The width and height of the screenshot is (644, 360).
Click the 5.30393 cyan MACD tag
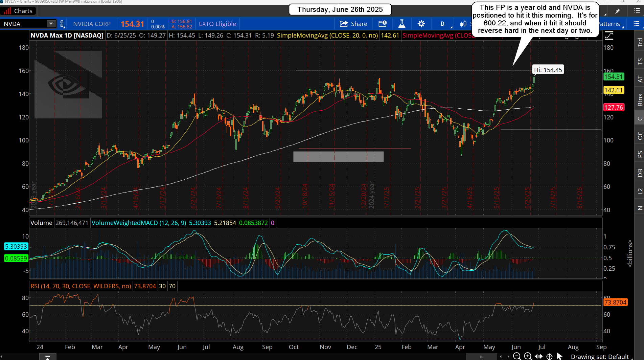tap(16, 246)
